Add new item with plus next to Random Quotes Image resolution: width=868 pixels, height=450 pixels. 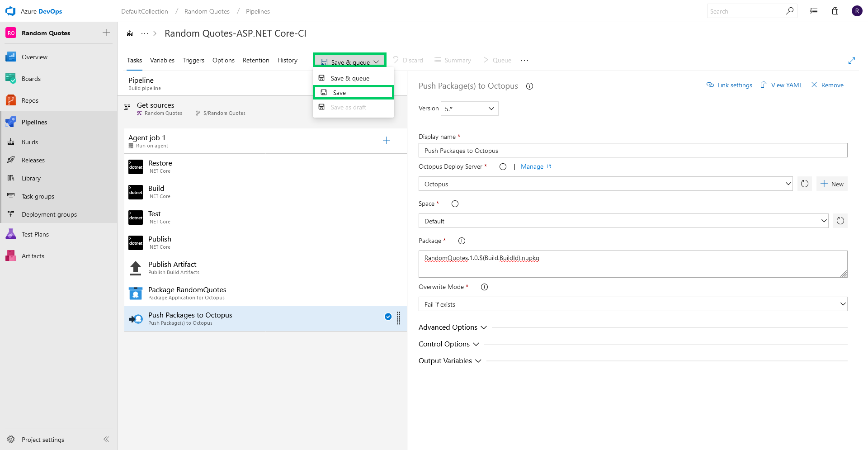(x=106, y=33)
